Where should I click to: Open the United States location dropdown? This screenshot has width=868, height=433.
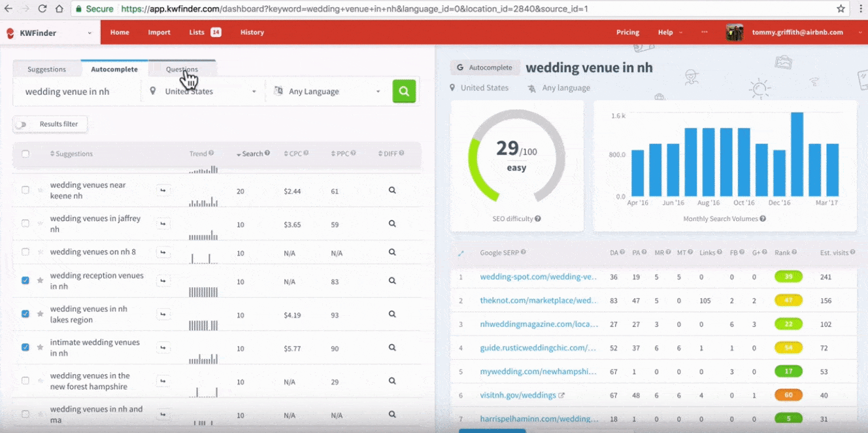click(203, 92)
